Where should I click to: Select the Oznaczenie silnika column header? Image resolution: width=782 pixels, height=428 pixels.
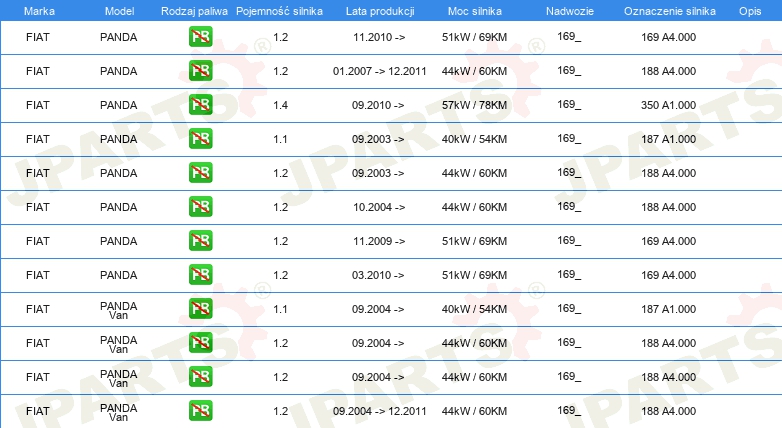pos(670,11)
